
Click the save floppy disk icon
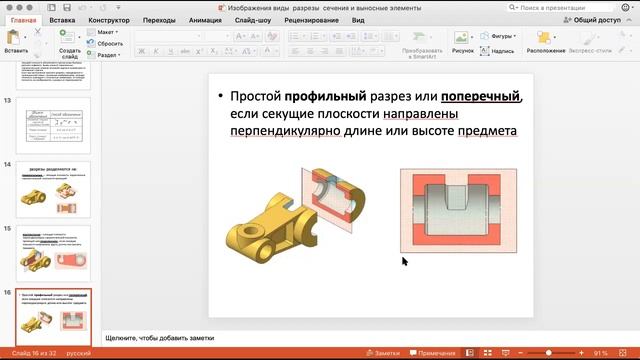(67, 8)
